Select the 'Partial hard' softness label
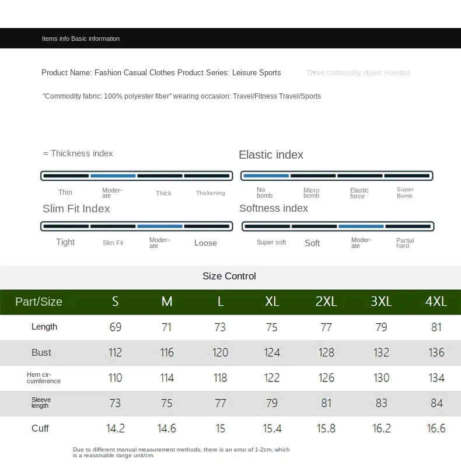This screenshot has width=461, height=476. pyautogui.click(x=405, y=243)
